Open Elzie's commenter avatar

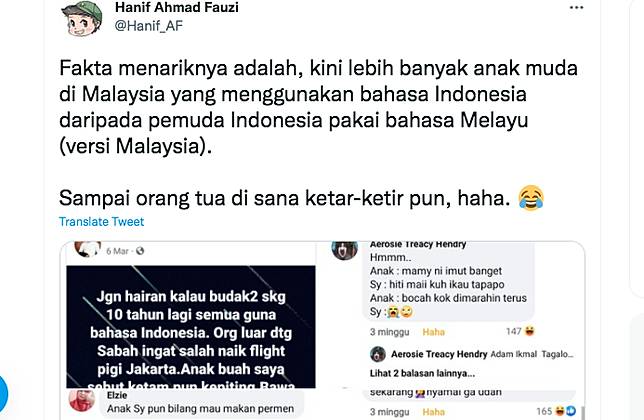pos(82,399)
